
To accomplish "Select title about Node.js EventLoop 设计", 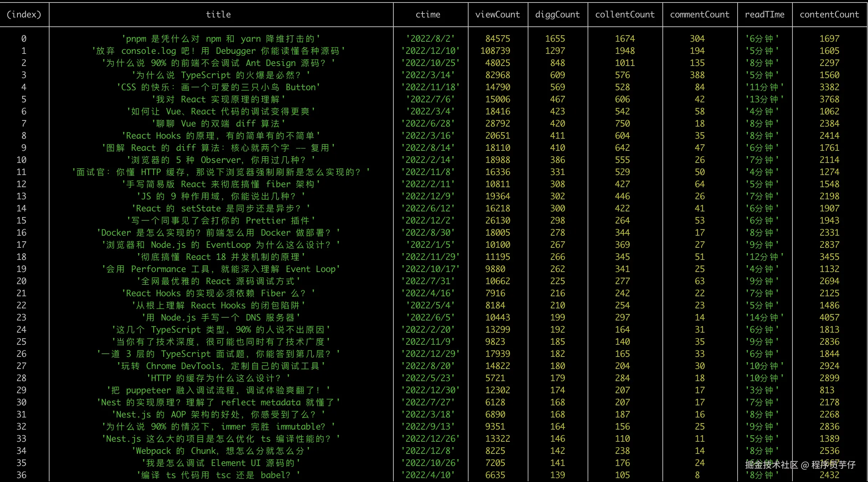I will 221,245.
